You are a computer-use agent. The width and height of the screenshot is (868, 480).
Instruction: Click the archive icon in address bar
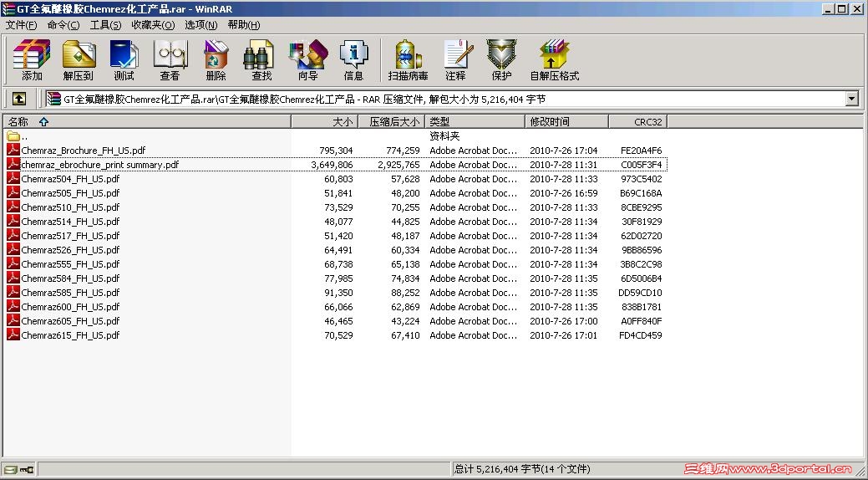53,99
